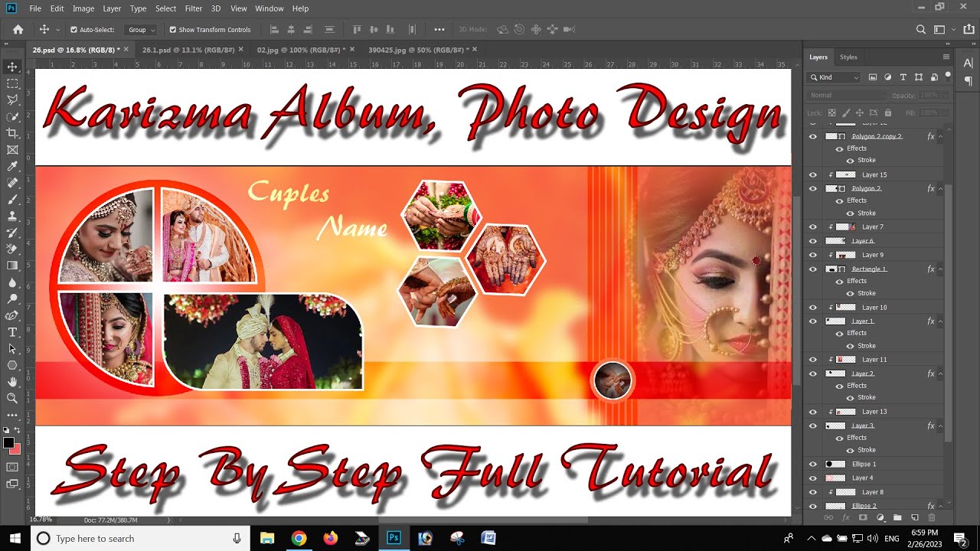Screen dimensions: 980x551
Task: Toggle layer filtering on/off switch
Action: pyautogui.click(x=948, y=76)
